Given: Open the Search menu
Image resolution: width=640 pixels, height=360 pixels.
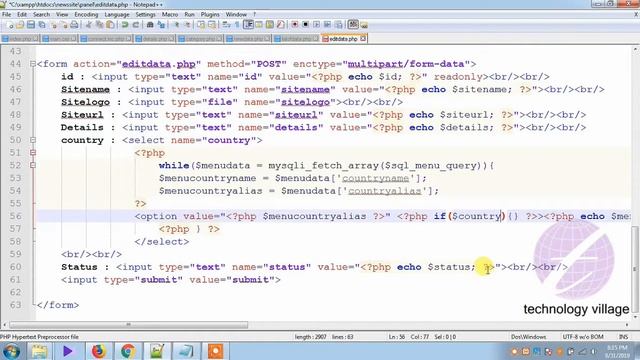Looking at the screenshot, I should click(41, 14).
